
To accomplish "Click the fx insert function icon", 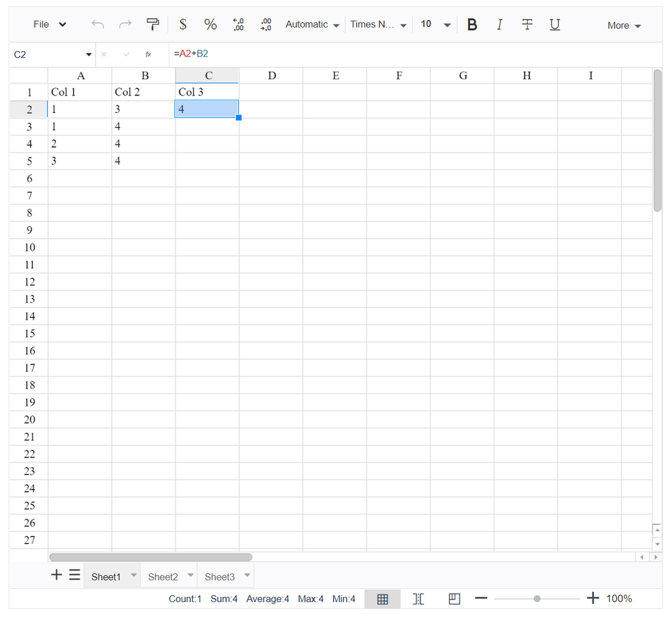I will click(x=148, y=55).
